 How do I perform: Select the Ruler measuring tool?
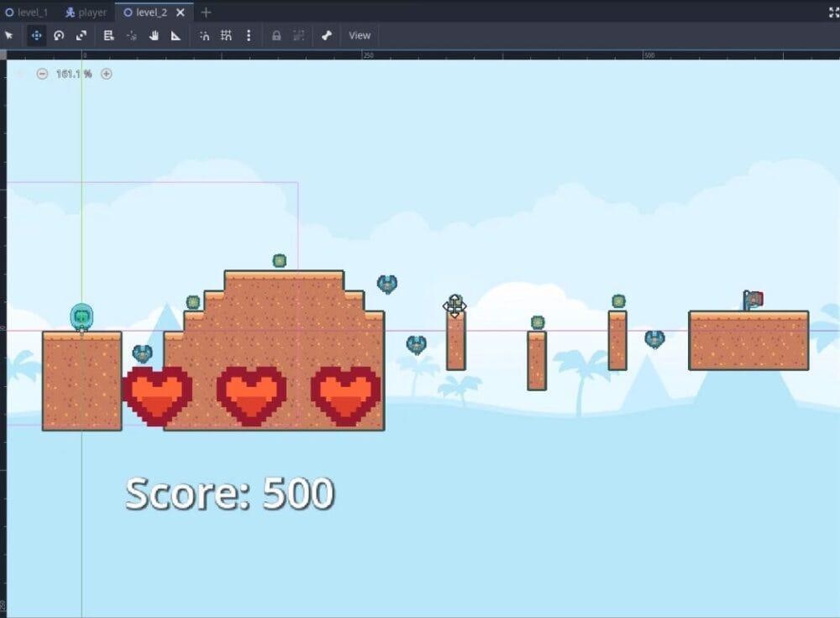(x=176, y=36)
